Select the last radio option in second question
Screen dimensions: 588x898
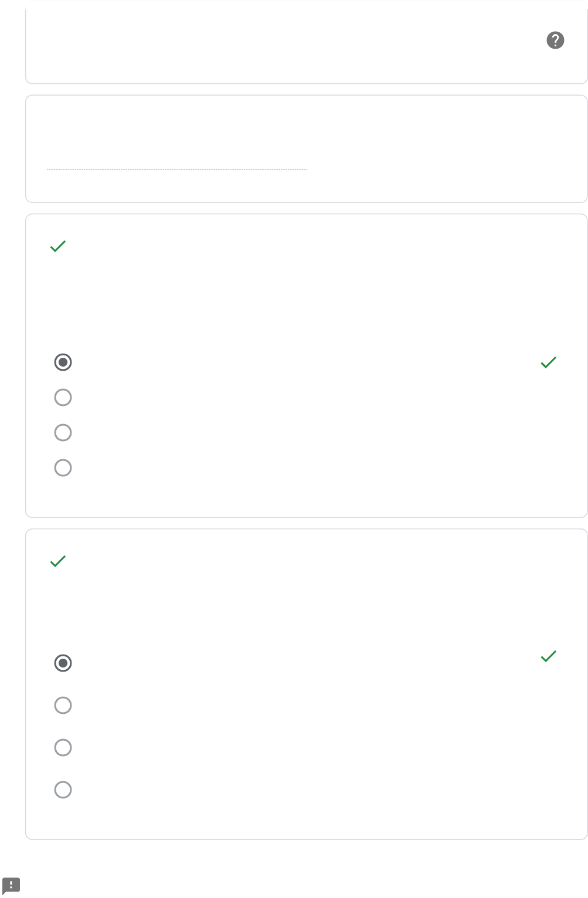[63, 789]
